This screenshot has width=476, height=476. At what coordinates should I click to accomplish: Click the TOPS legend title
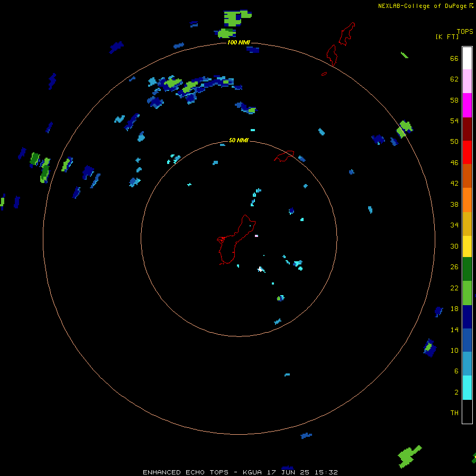(465, 31)
